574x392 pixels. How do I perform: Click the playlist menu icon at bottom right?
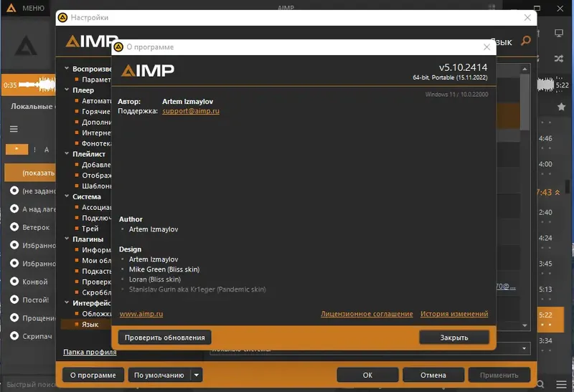[561, 384]
